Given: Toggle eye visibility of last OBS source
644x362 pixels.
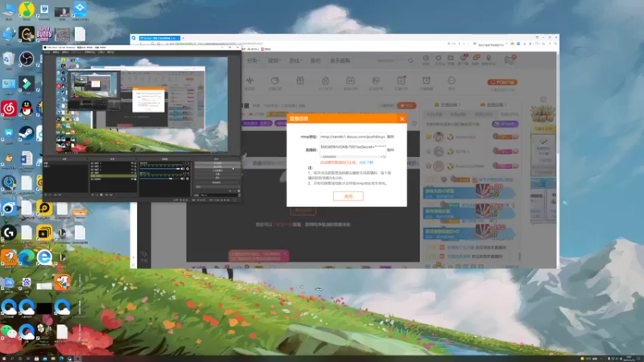Looking at the screenshot, I should click(x=132, y=179).
